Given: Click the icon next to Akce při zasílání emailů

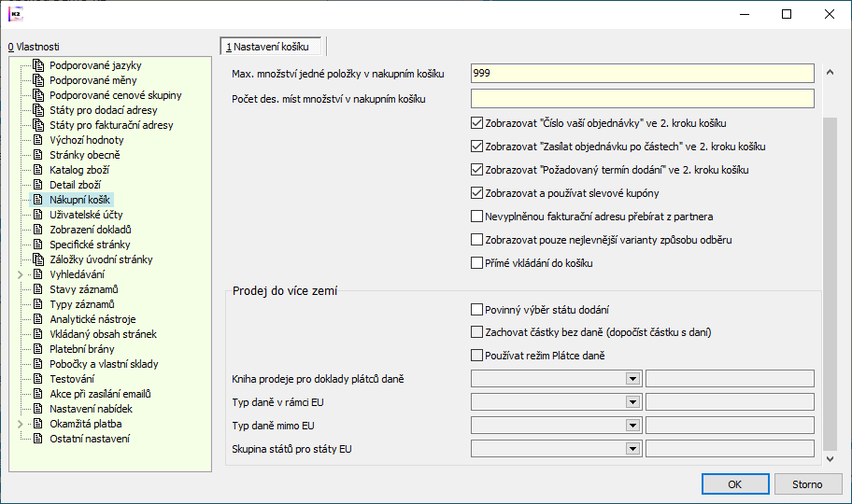Looking at the screenshot, I should 38,394.
